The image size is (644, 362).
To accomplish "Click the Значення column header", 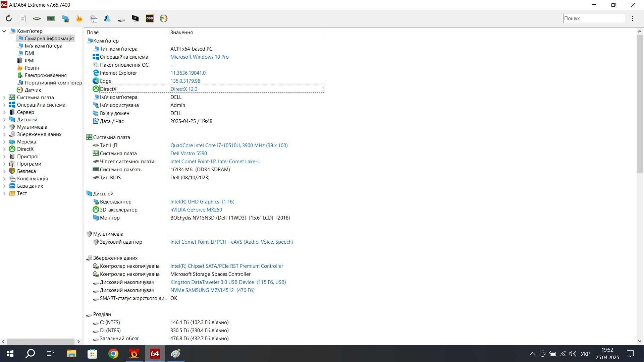I will [x=246, y=33].
